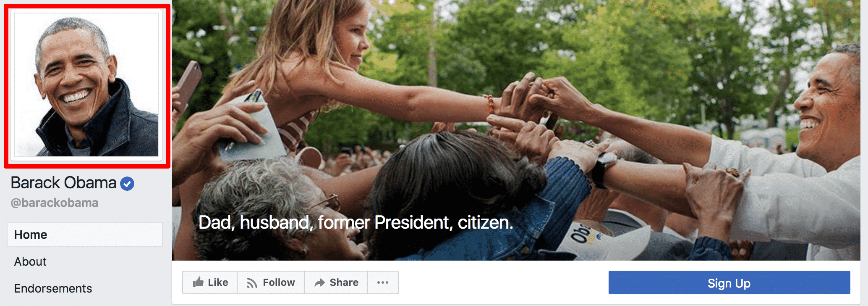Click the Barack Obama page name
Image resolution: width=868 pixels, height=306 pixels.
63,183
